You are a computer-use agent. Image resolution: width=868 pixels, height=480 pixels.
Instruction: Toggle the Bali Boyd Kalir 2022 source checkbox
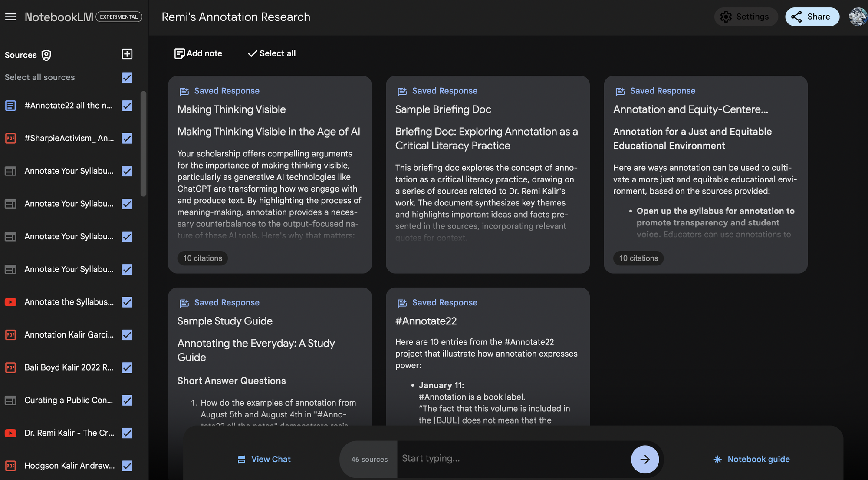(127, 367)
